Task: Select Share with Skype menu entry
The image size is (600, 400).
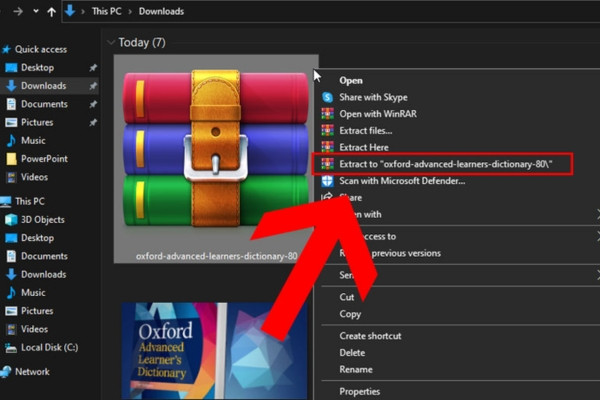Action: 373,97
